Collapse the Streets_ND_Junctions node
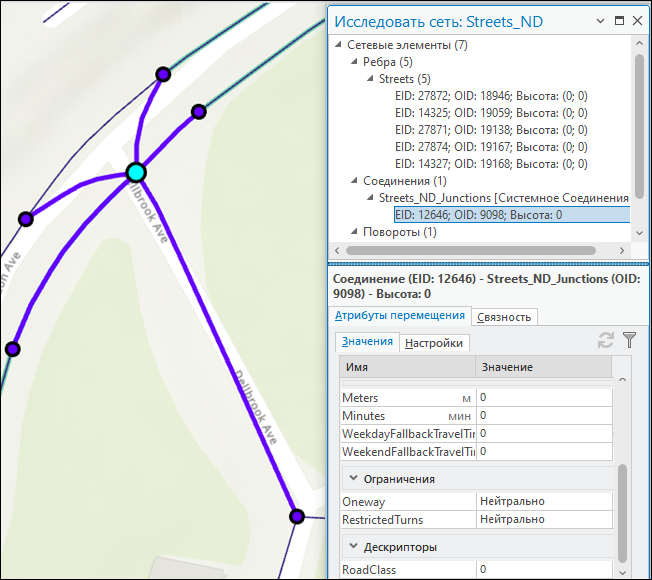 coord(370,197)
